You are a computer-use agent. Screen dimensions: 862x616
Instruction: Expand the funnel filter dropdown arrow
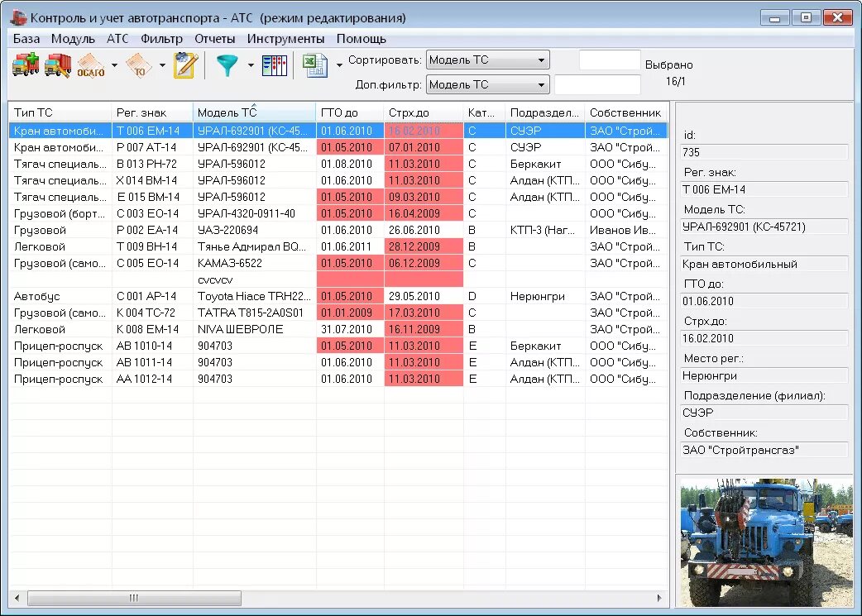[251, 65]
